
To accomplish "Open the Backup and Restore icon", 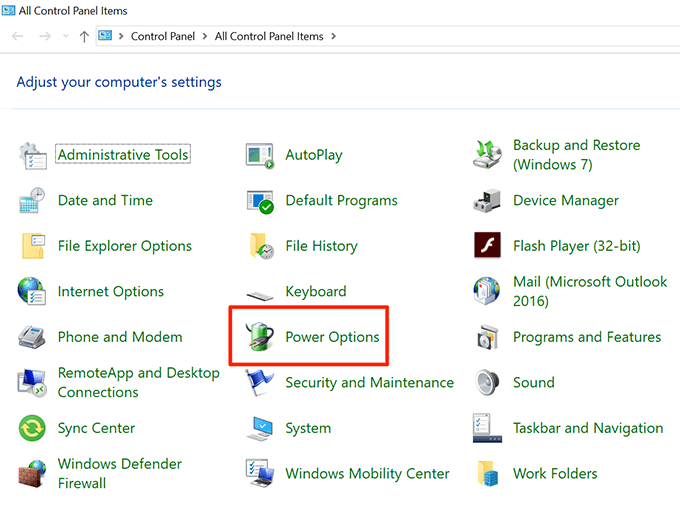I will pyautogui.click(x=487, y=154).
